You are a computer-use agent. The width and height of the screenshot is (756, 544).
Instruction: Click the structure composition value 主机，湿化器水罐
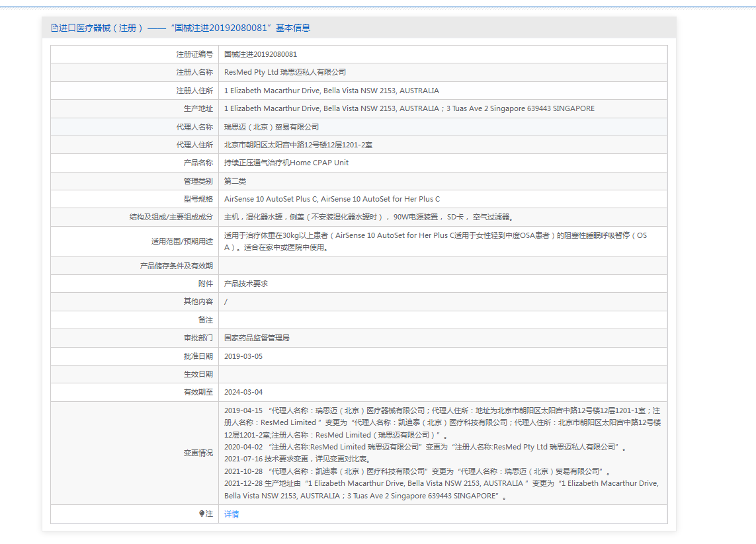coord(369,217)
